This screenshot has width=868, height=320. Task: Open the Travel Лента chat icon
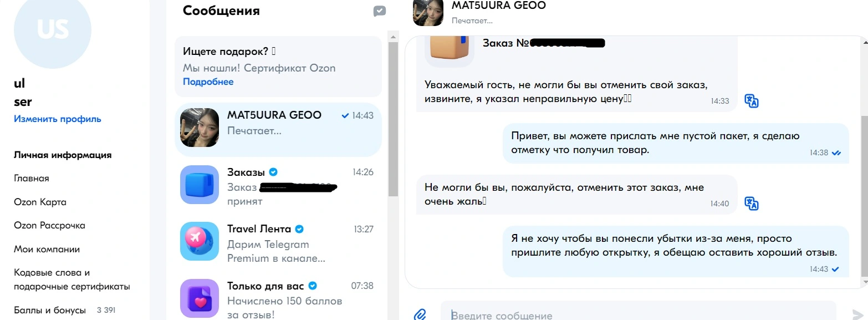200,241
